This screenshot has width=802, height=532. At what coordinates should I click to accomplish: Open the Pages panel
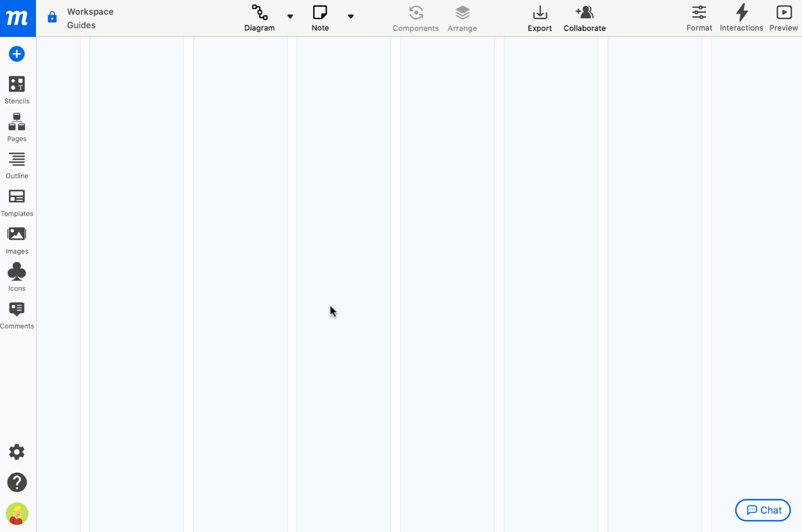tap(17, 127)
